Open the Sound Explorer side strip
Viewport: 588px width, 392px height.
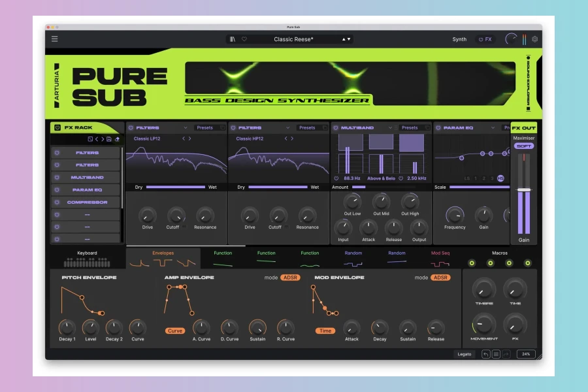(528, 83)
